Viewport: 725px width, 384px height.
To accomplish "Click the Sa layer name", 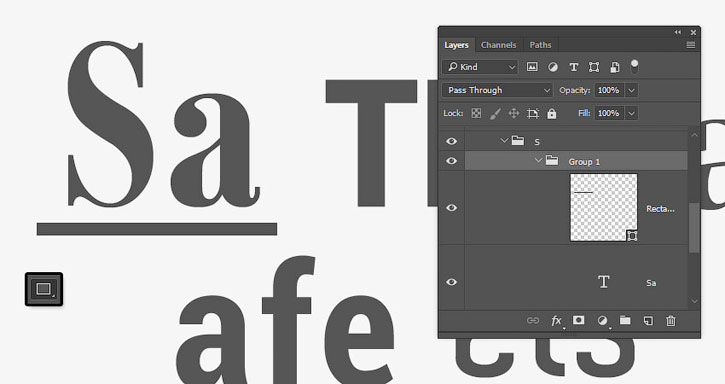I will (651, 283).
